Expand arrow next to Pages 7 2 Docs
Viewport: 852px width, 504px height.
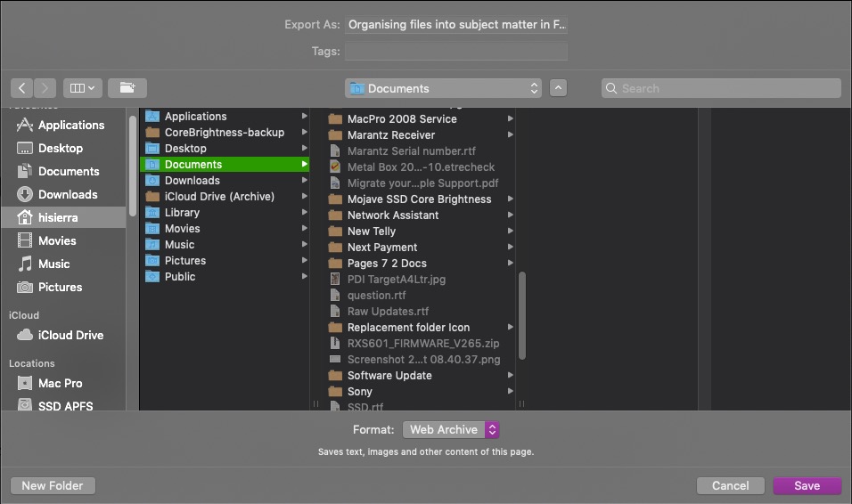[511, 263]
